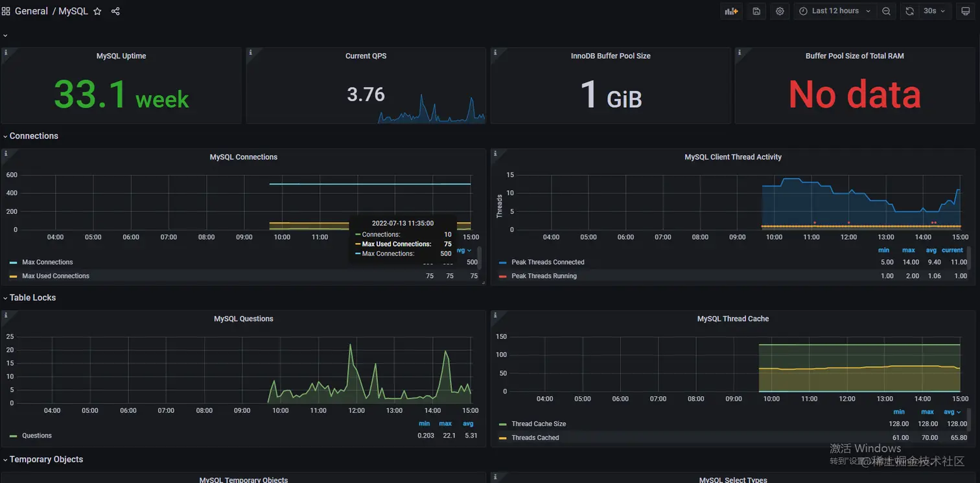Open MySQL Uptime panel title menu

[x=121, y=56]
